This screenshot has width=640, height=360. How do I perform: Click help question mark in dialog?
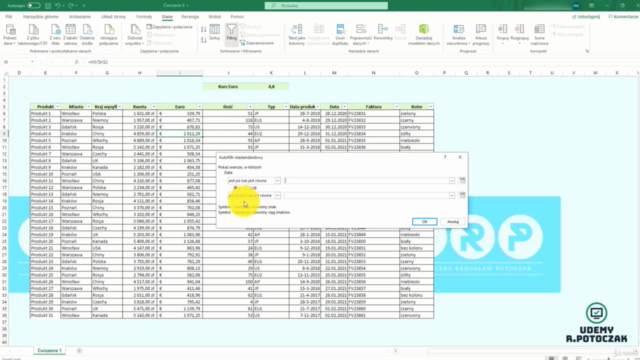pos(445,157)
